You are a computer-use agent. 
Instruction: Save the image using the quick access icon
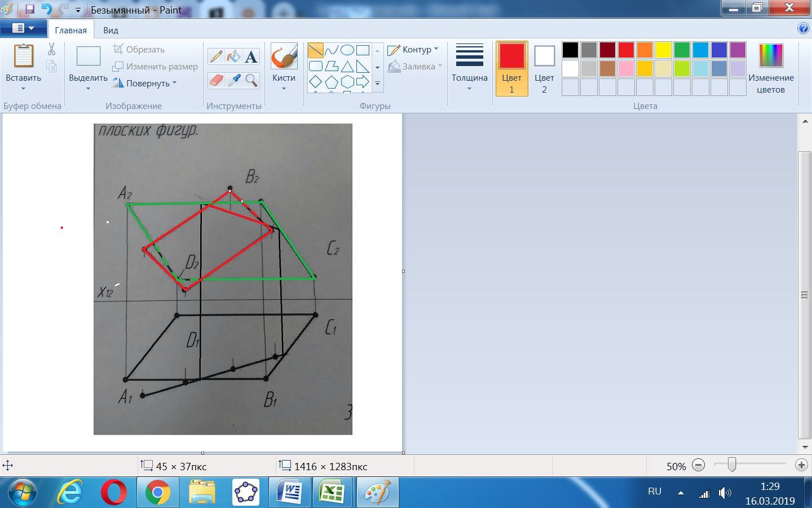tap(30, 9)
